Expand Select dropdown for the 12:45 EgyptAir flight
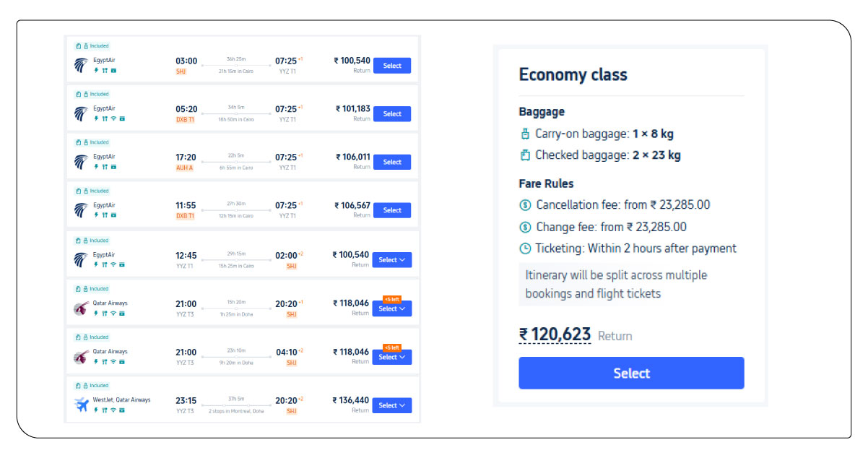This screenshot has width=868, height=458. coord(391,260)
